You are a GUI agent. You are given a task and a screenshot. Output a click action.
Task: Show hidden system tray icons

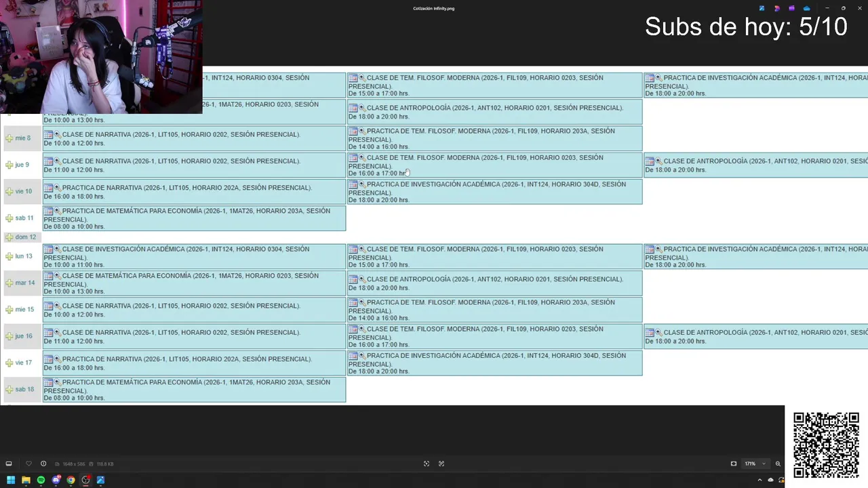(759, 480)
